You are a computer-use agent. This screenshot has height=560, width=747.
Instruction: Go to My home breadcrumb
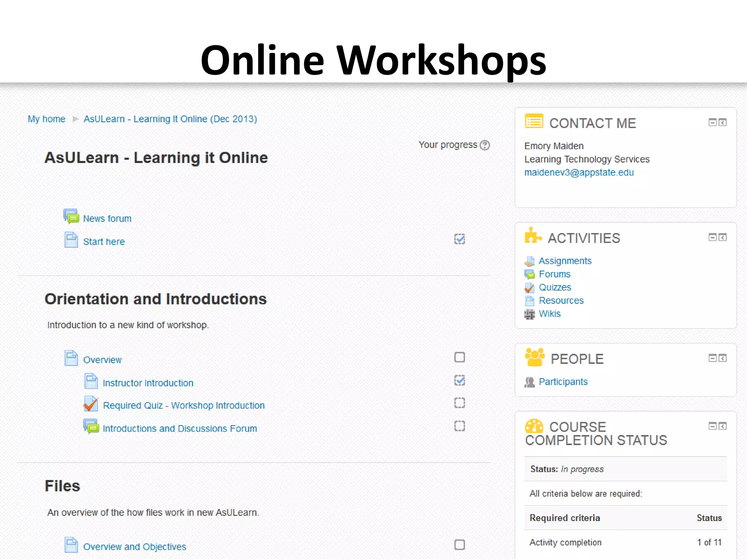(x=47, y=119)
